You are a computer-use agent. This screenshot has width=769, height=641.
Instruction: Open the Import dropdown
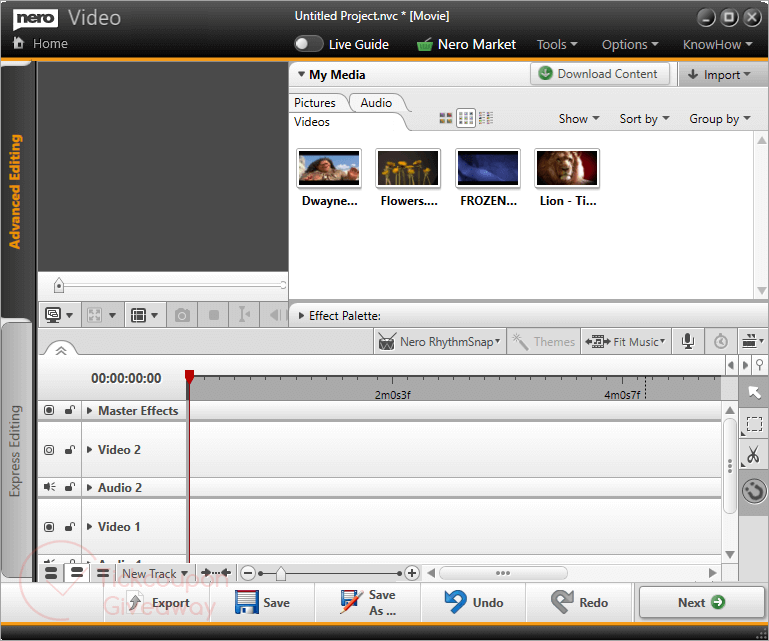point(719,75)
